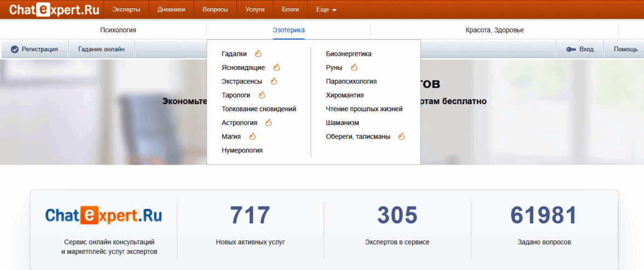
Task: Switch to the Психология category tab
Action: click(x=118, y=30)
